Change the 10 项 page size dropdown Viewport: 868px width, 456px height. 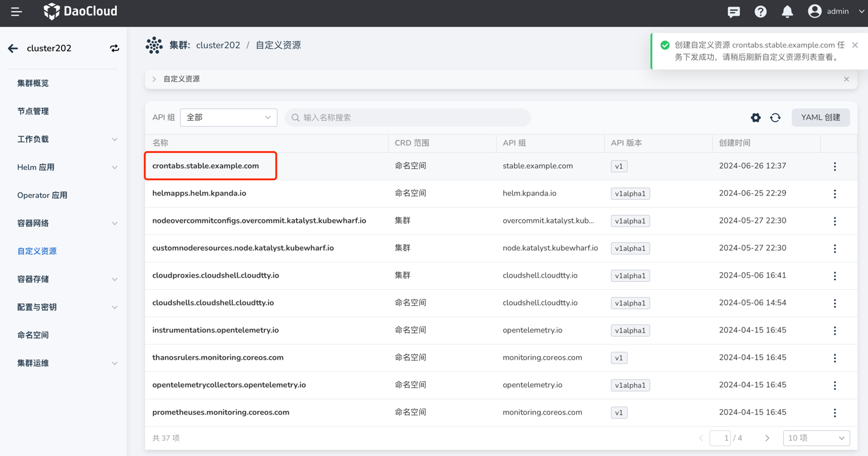point(816,438)
